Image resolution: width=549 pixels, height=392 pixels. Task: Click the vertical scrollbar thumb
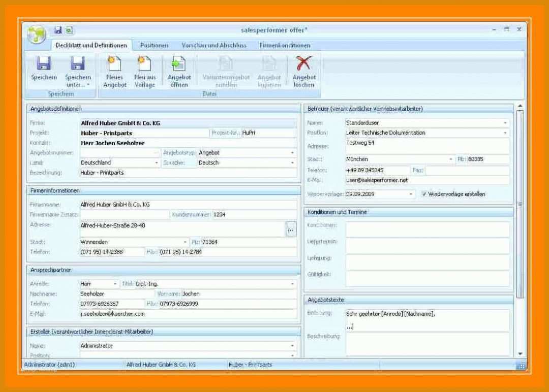520,204
